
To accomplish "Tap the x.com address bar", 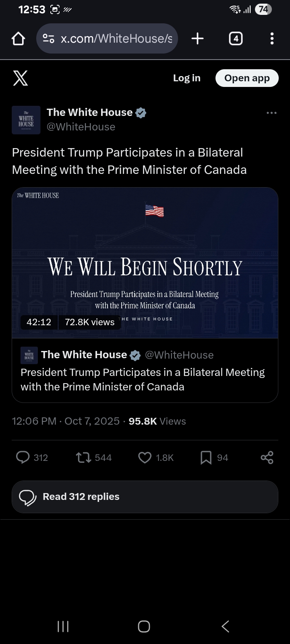I will tap(116, 39).
